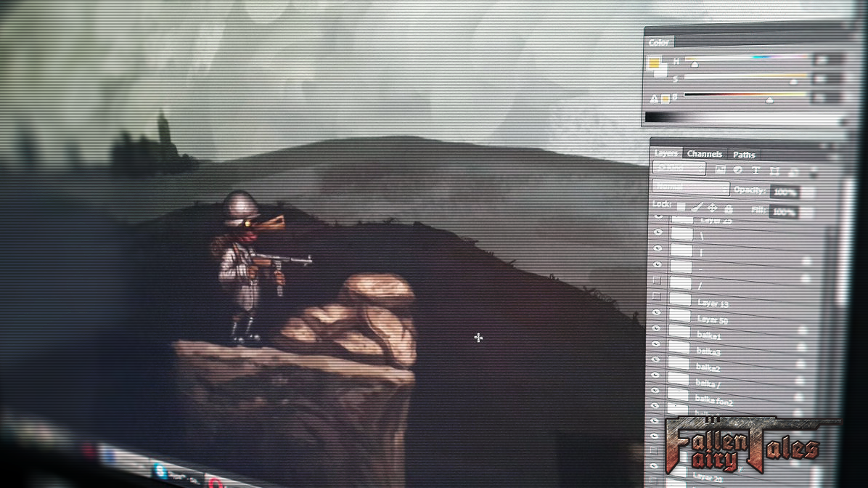The image size is (868, 488).
Task: Show the hidden "/" layer visibility box
Action: (x=657, y=280)
